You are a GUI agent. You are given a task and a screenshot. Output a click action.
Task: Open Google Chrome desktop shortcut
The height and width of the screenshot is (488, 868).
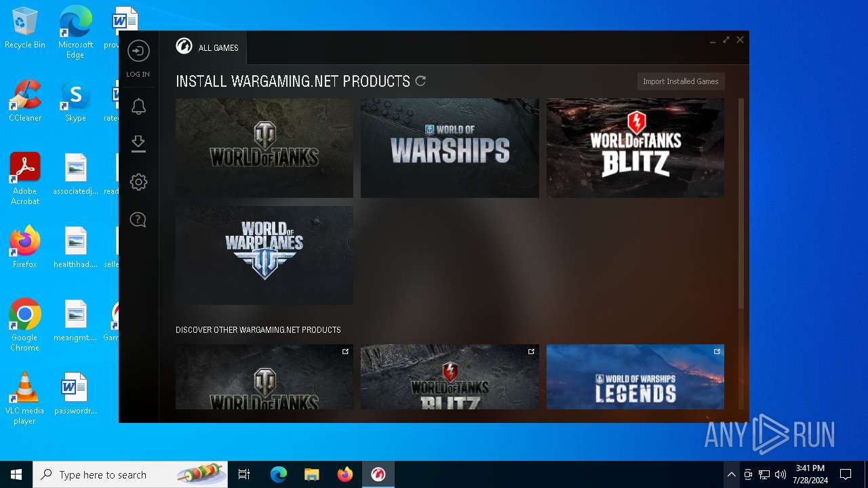coord(25,325)
